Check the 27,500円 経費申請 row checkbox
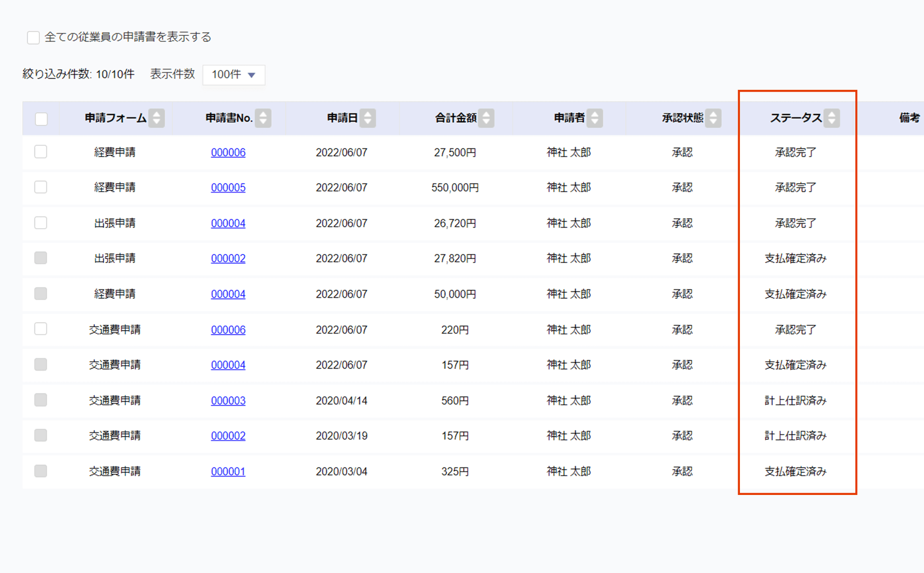The height and width of the screenshot is (573, 924). click(x=41, y=152)
